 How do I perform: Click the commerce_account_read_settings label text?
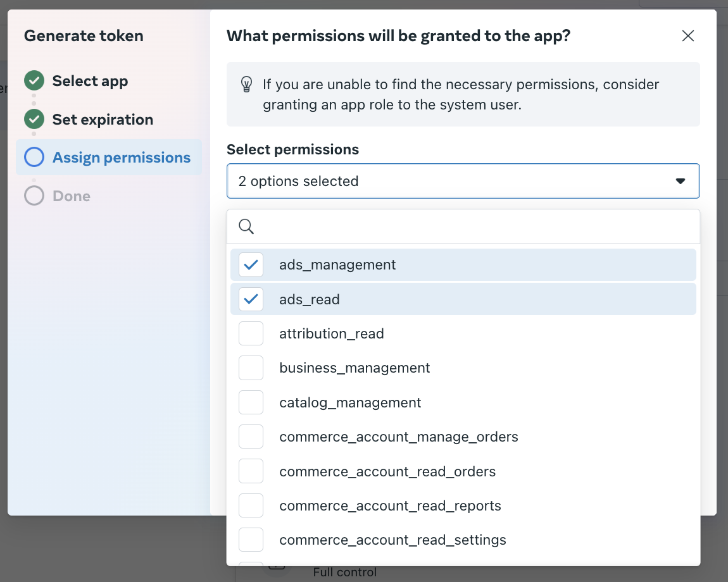click(392, 540)
